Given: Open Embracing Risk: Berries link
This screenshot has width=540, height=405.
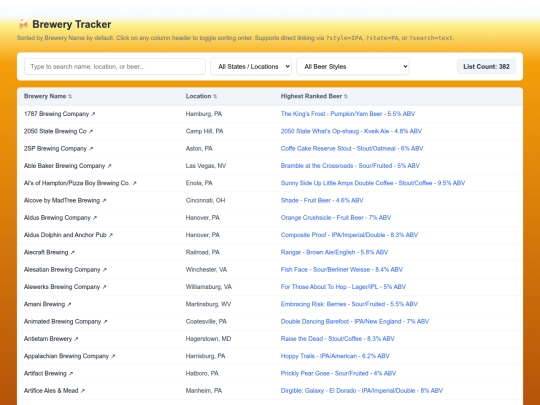Looking at the screenshot, I should (349, 304).
